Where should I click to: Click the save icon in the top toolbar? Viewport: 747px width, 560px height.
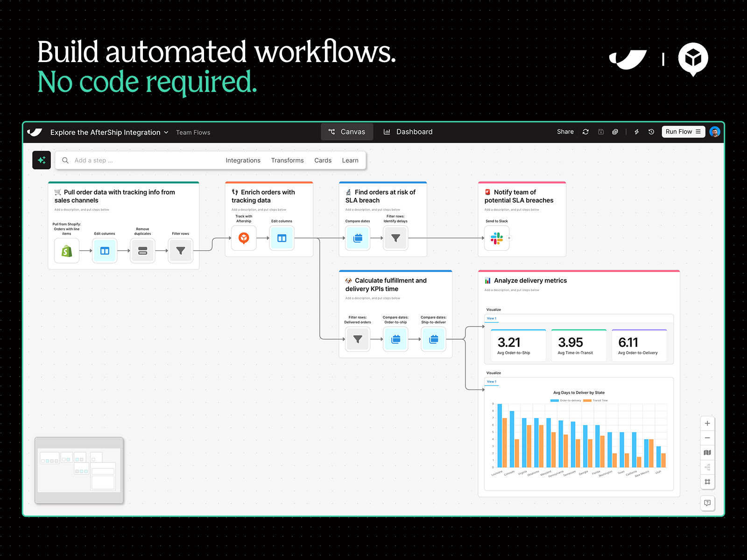point(601,132)
